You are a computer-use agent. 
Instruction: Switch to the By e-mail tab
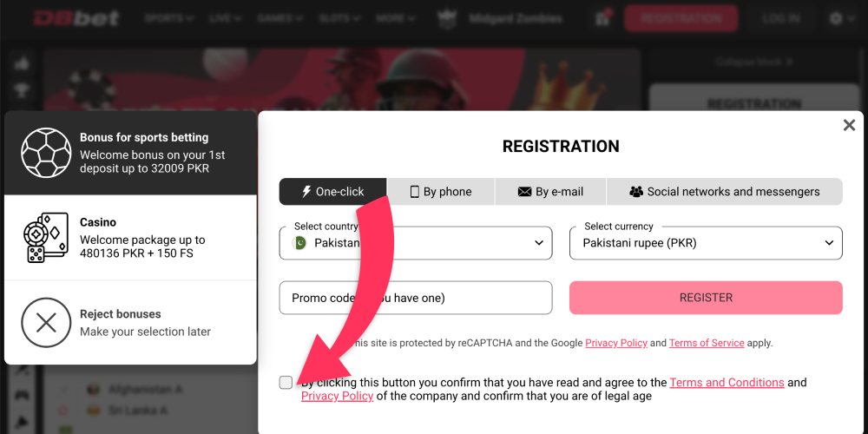click(x=550, y=192)
